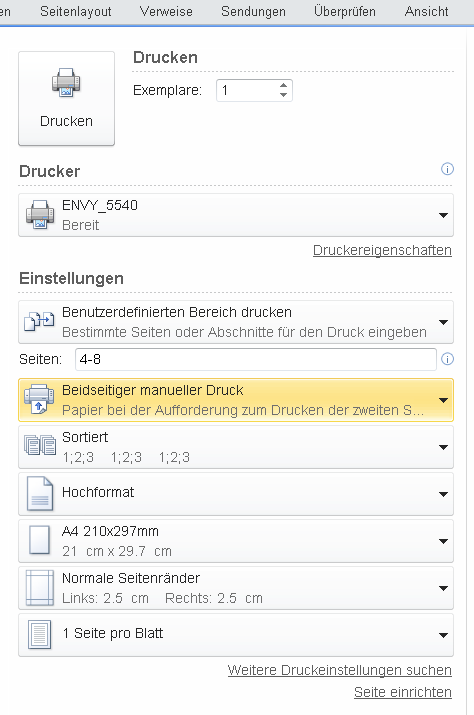Click the ENVY_5540 printer icon

pyautogui.click(x=40, y=215)
